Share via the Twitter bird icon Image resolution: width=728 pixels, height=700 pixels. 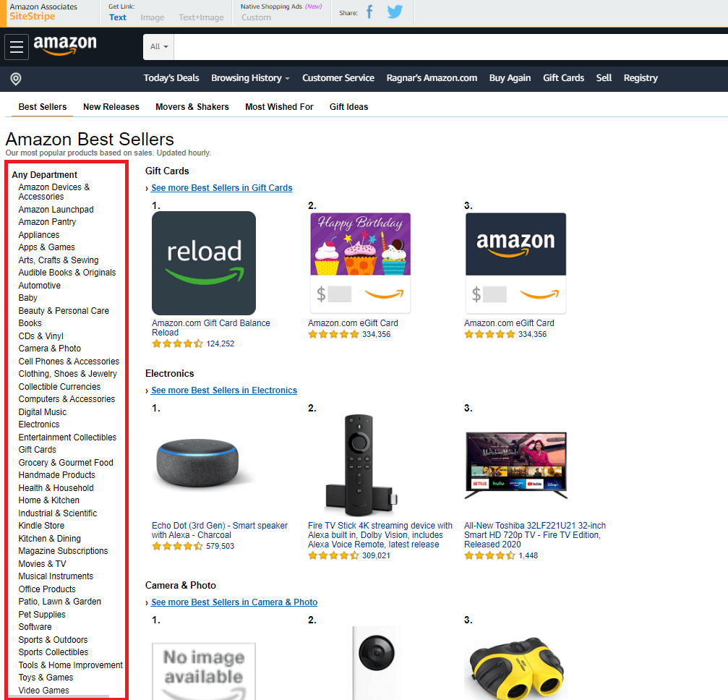[395, 12]
